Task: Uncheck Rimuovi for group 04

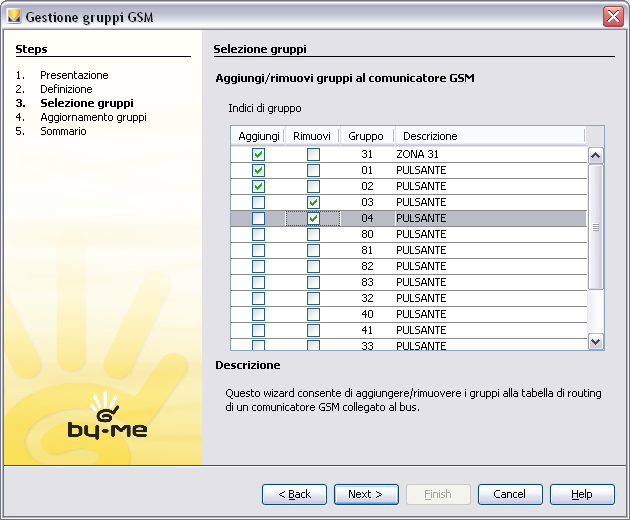Action: point(313,218)
